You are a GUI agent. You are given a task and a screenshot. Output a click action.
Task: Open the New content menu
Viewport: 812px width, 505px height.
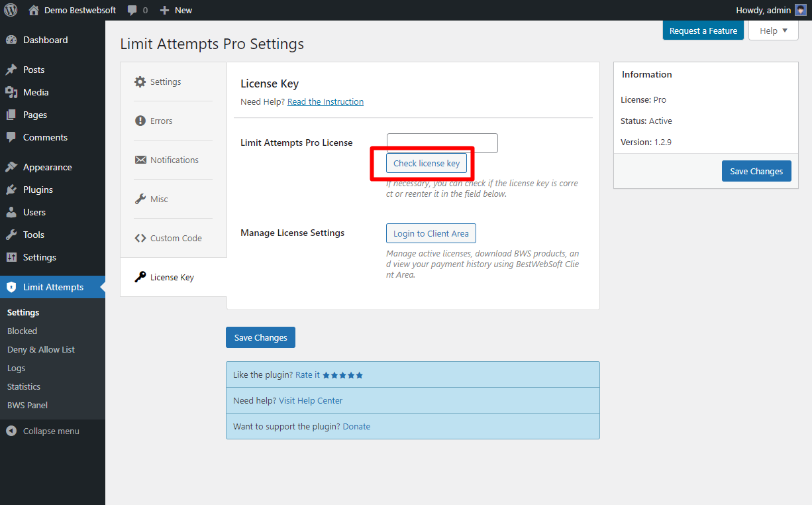(176, 11)
